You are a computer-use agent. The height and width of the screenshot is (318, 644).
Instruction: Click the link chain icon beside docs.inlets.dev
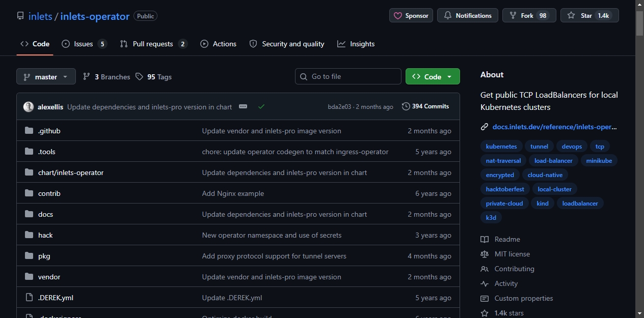point(485,127)
